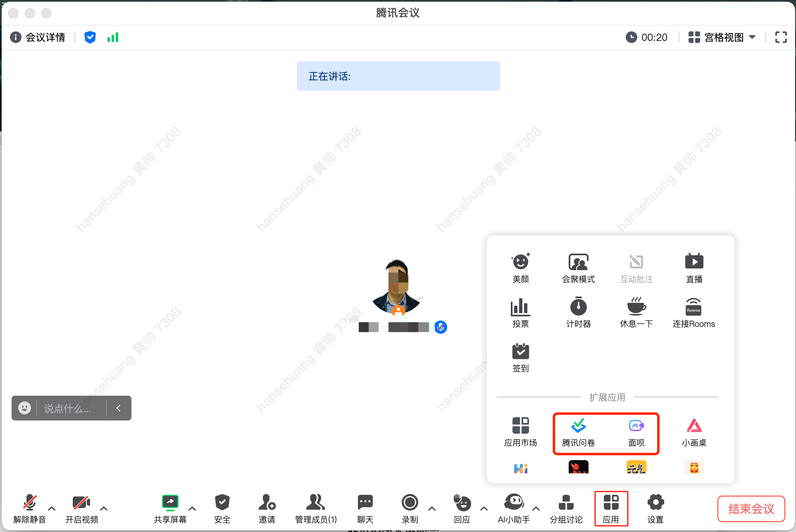796x532 pixels.
Task: Open 应用市场 app market
Action: (520, 432)
